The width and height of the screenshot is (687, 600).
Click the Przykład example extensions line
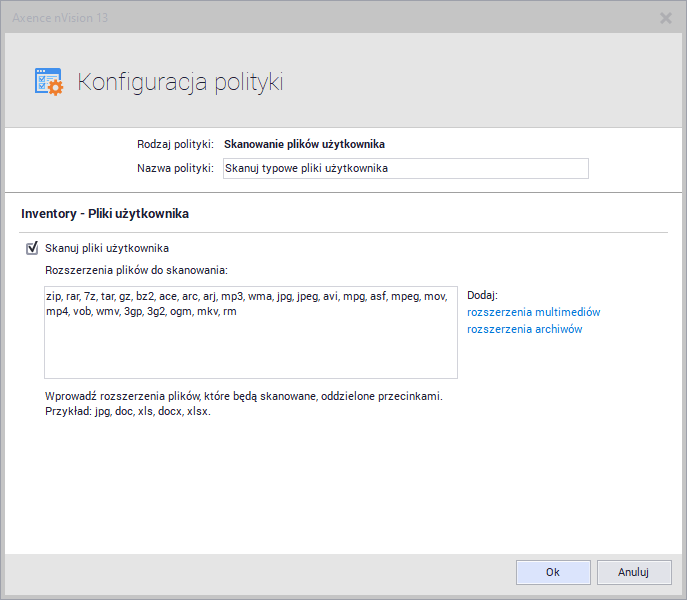pyautogui.click(x=128, y=412)
